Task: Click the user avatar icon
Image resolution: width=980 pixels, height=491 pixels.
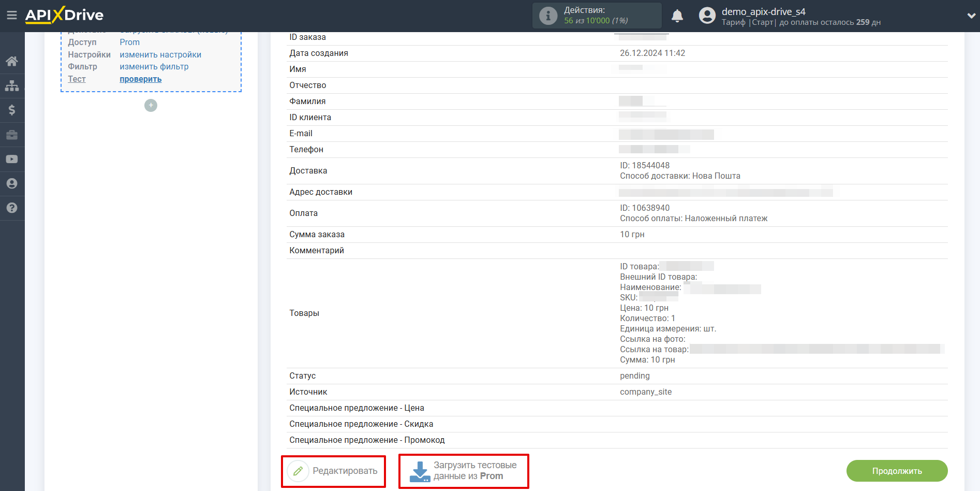Action: click(707, 16)
